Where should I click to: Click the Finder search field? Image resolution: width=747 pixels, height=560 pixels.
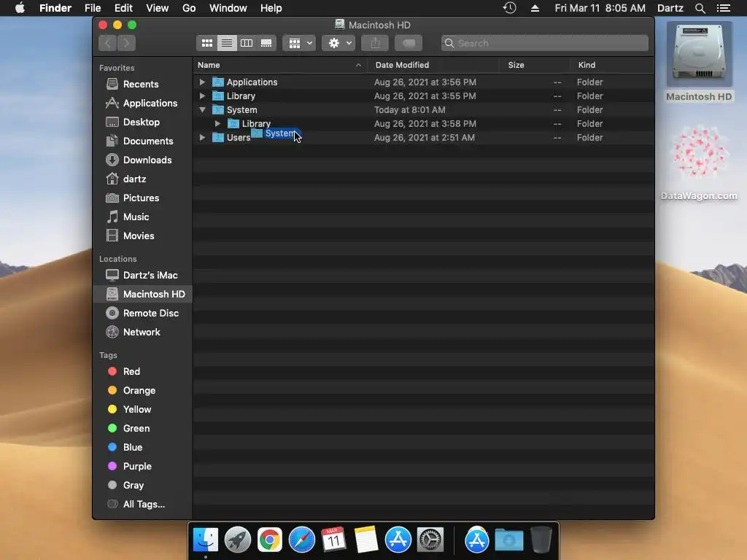pos(544,43)
